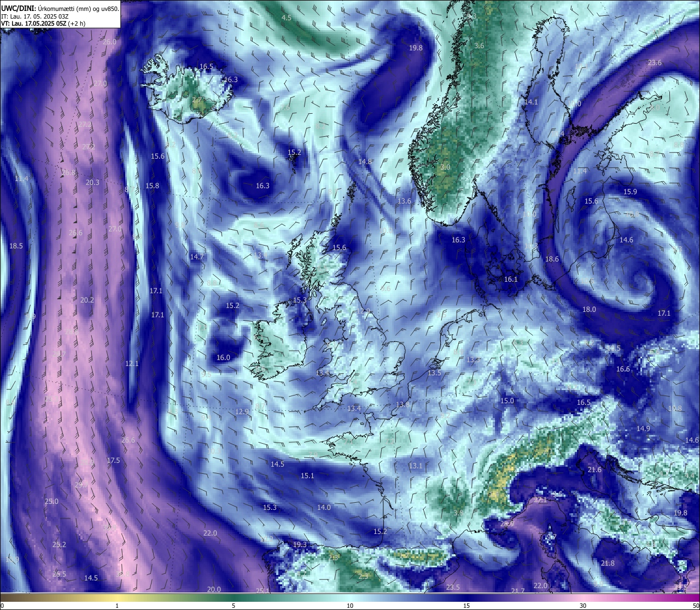Click the map value 16.1
Viewport: 700px width, 610px height.
510,280
